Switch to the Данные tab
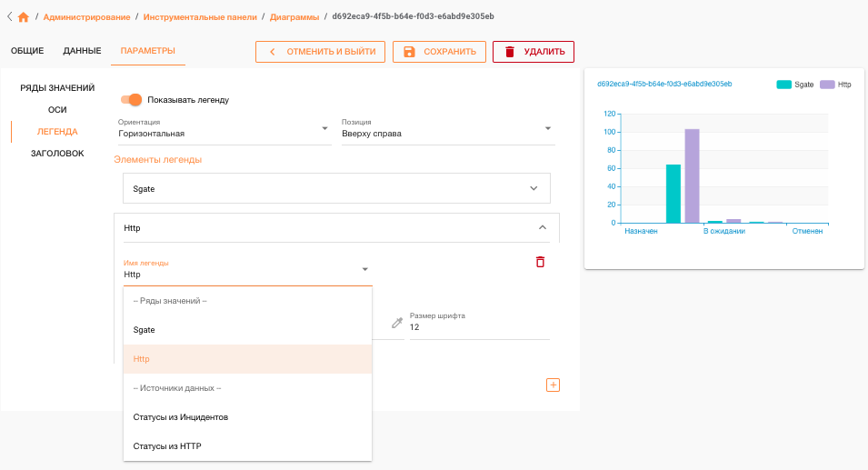The width and height of the screenshot is (868, 470). point(82,51)
